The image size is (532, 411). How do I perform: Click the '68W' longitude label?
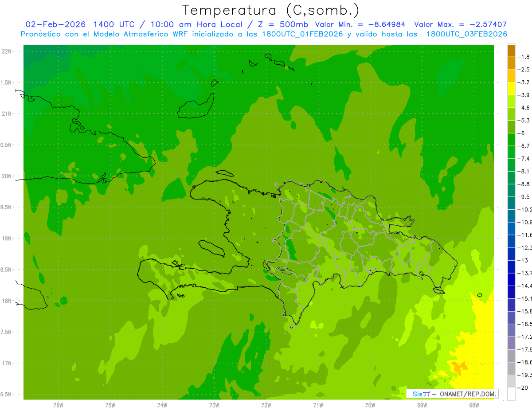coord(474,405)
